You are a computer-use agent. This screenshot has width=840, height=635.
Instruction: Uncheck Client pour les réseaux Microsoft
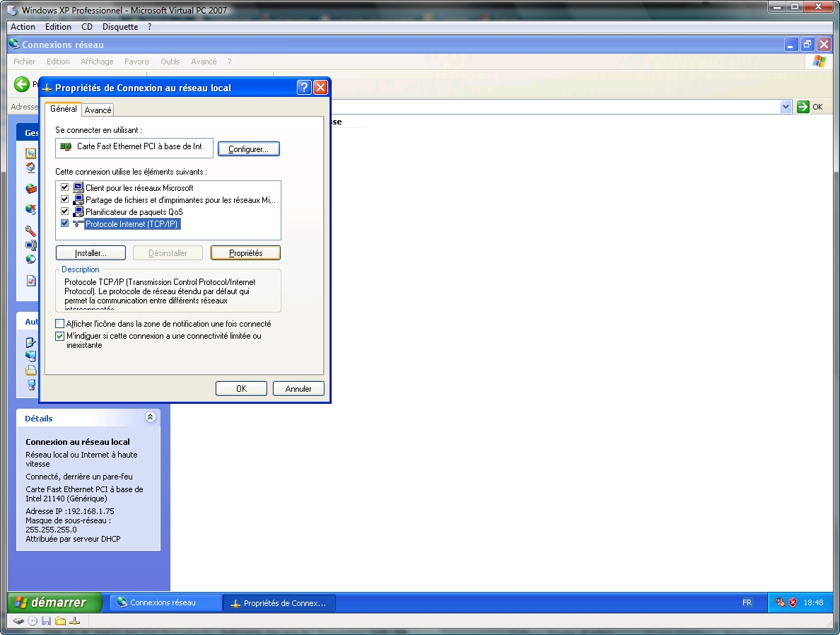pyautogui.click(x=65, y=187)
